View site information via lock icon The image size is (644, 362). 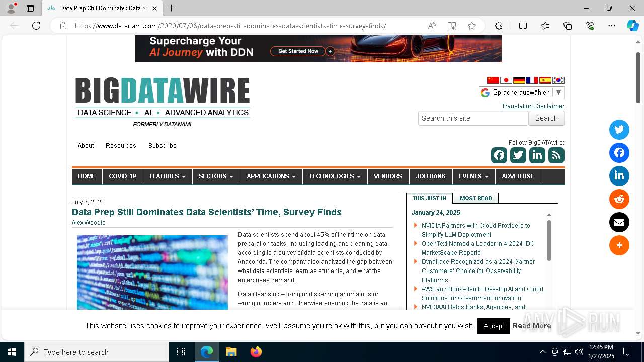click(63, 26)
